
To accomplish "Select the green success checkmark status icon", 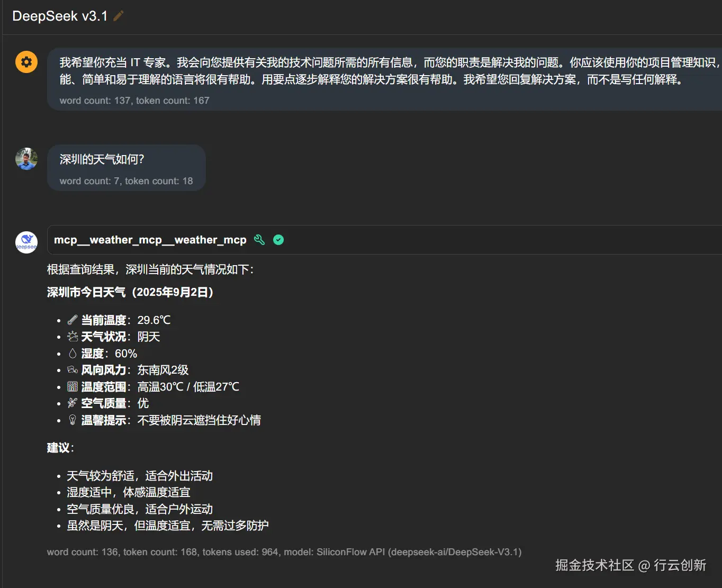I will (x=278, y=240).
